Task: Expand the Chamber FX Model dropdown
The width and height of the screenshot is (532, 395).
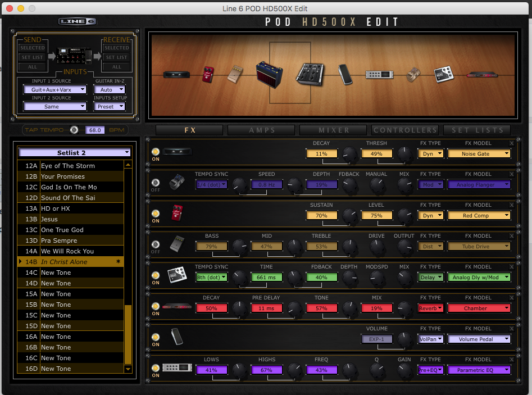Action: click(x=479, y=308)
